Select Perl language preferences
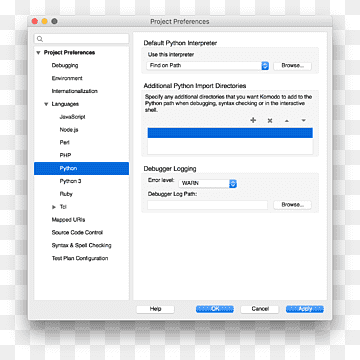 point(64,143)
